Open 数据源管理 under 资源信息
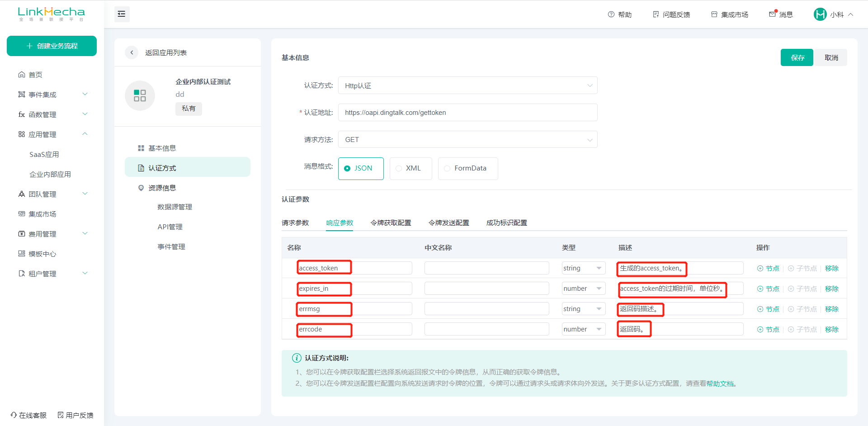Screen dimensions: 868x426 click(x=175, y=207)
